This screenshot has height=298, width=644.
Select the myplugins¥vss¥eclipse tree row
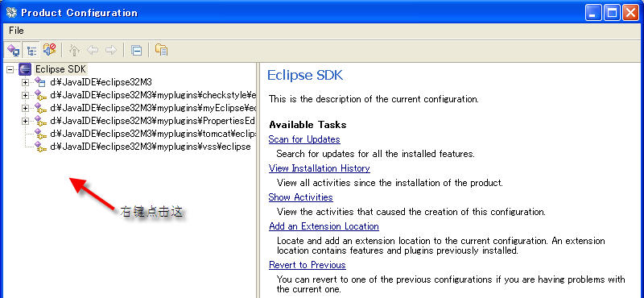click(151, 147)
